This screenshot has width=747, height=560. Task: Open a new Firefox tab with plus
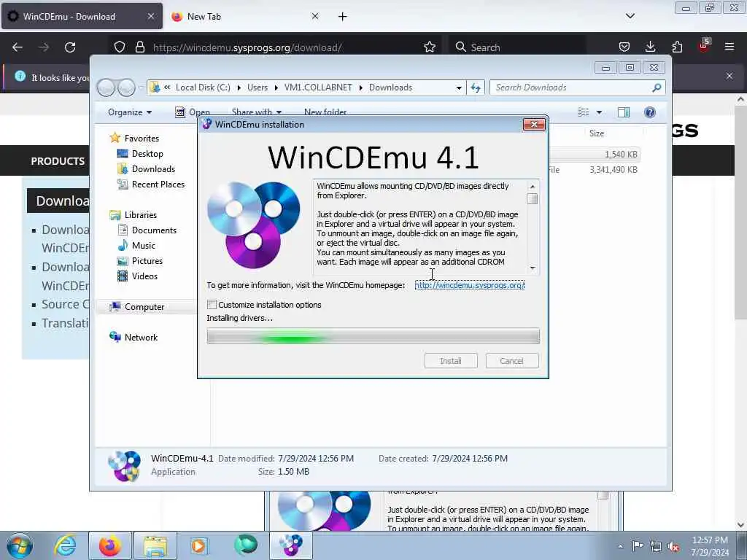pyautogui.click(x=343, y=17)
